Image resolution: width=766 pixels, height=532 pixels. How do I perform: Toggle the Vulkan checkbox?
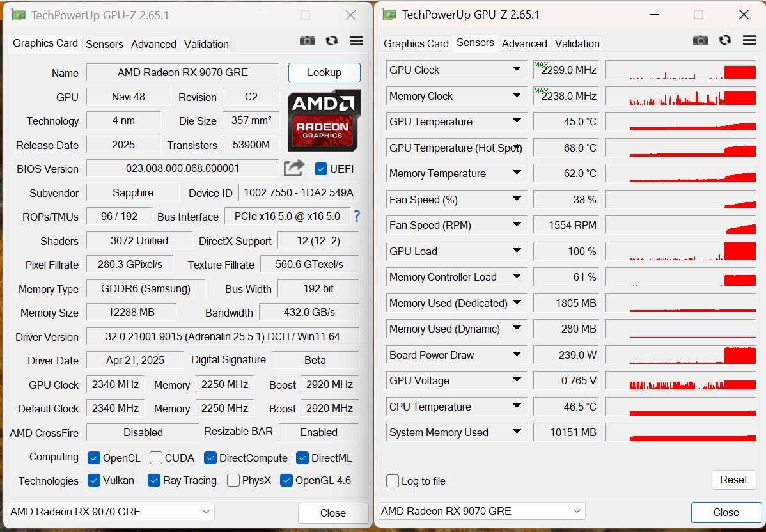coord(94,480)
